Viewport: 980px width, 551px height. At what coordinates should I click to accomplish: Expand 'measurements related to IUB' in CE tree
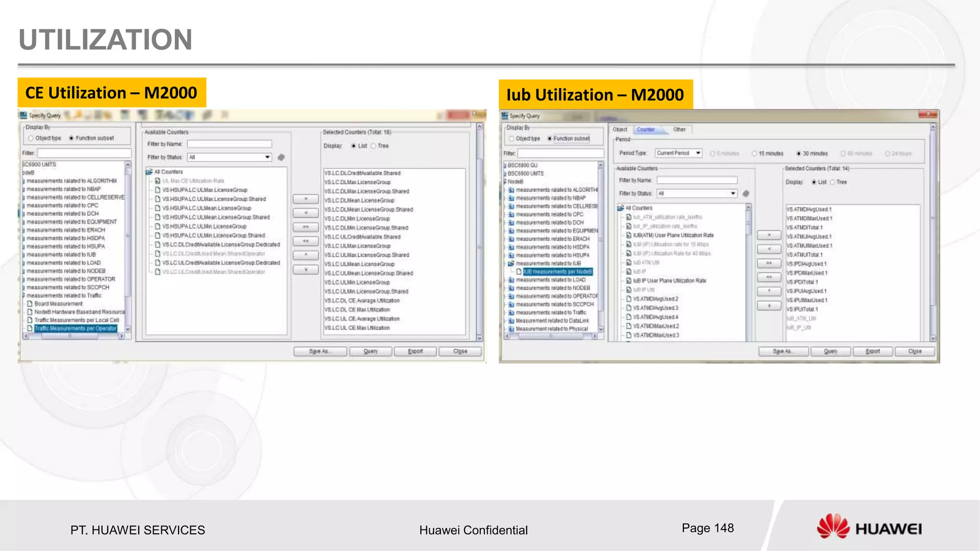23,255
